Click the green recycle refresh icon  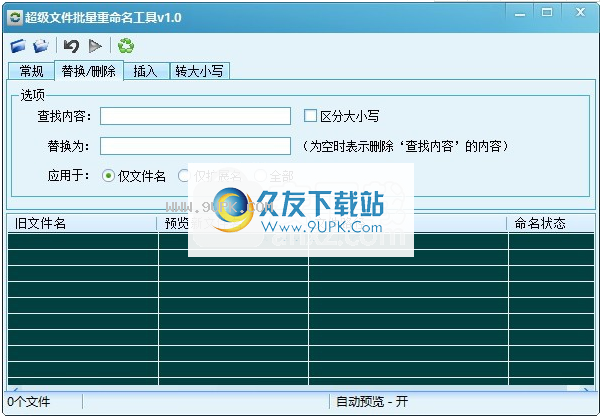point(126,46)
